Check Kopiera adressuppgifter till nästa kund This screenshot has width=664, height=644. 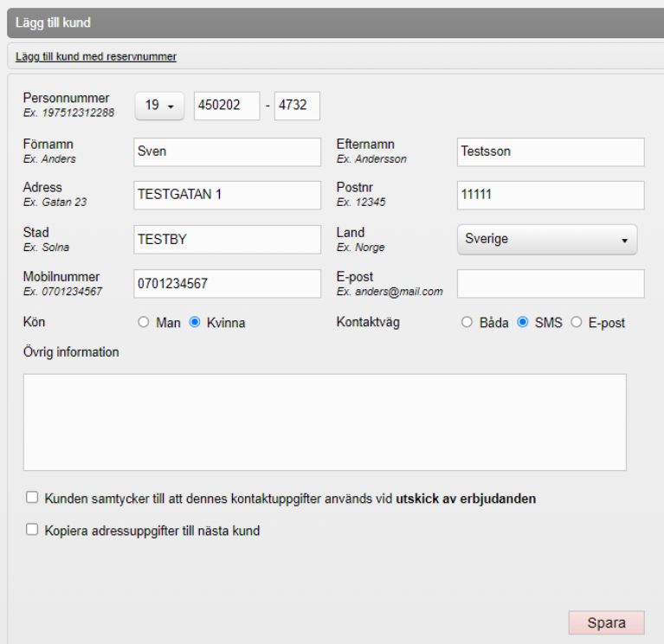(x=33, y=530)
